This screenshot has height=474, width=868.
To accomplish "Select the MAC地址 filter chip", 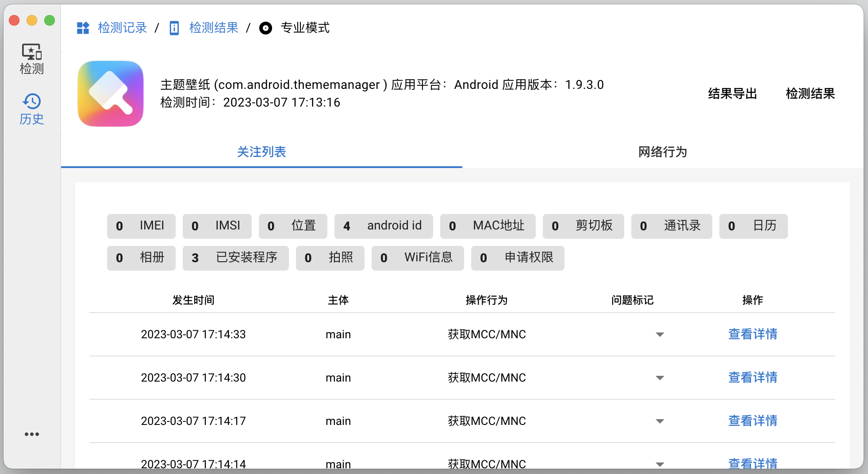I will pos(488,226).
